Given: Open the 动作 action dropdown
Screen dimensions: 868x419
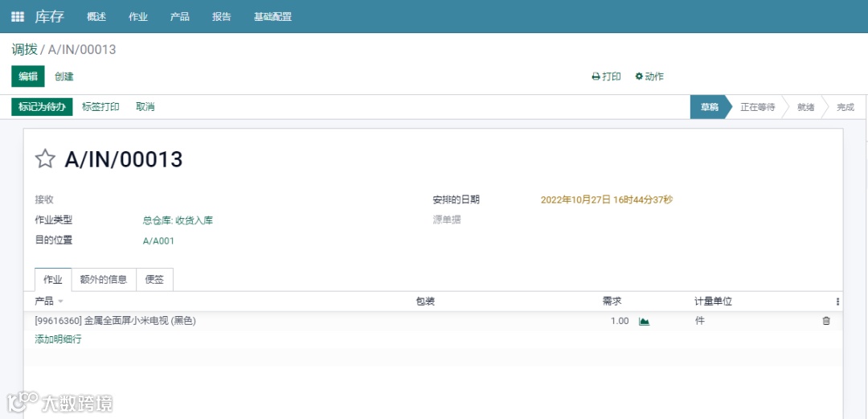Looking at the screenshot, I should point(649,76).
